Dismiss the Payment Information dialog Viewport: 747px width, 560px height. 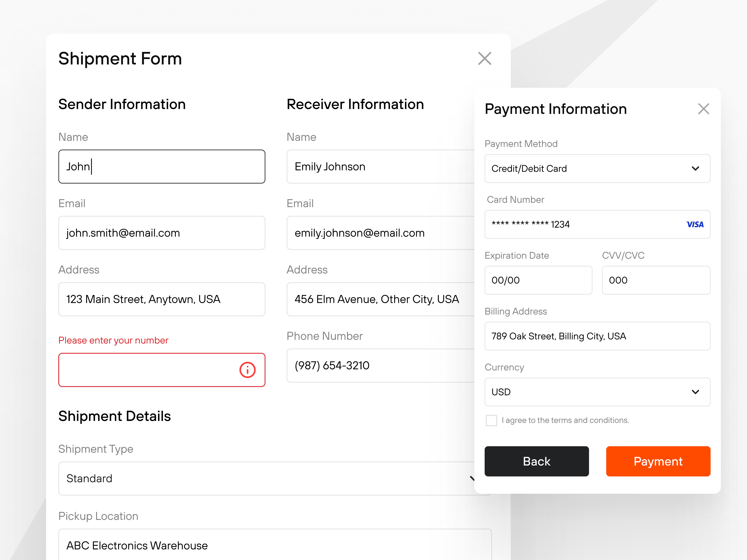click(703, 109)
